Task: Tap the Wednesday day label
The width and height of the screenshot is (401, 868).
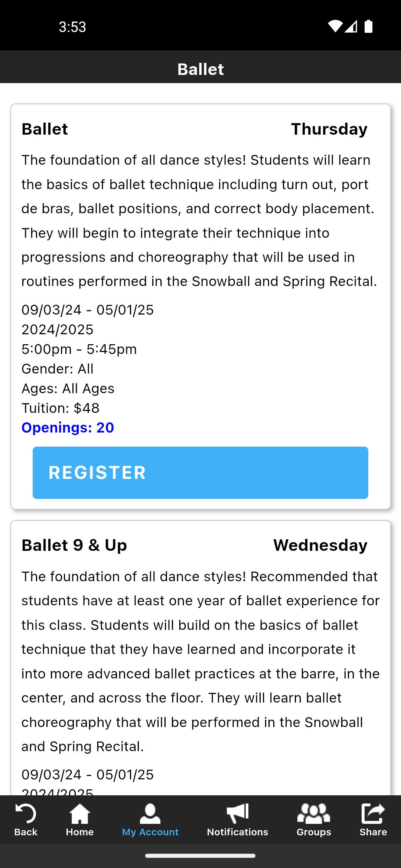Action: tap(320, 545)
